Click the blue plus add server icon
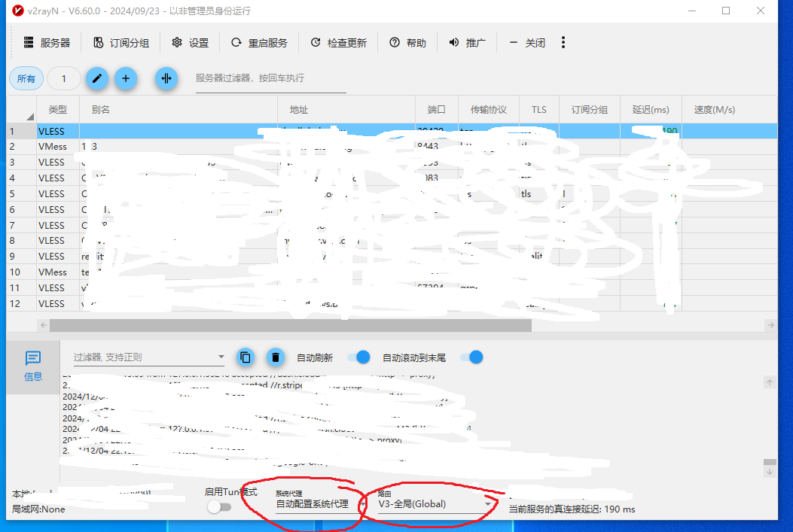Viewport: 793px width, 532px height. [125, 78]
